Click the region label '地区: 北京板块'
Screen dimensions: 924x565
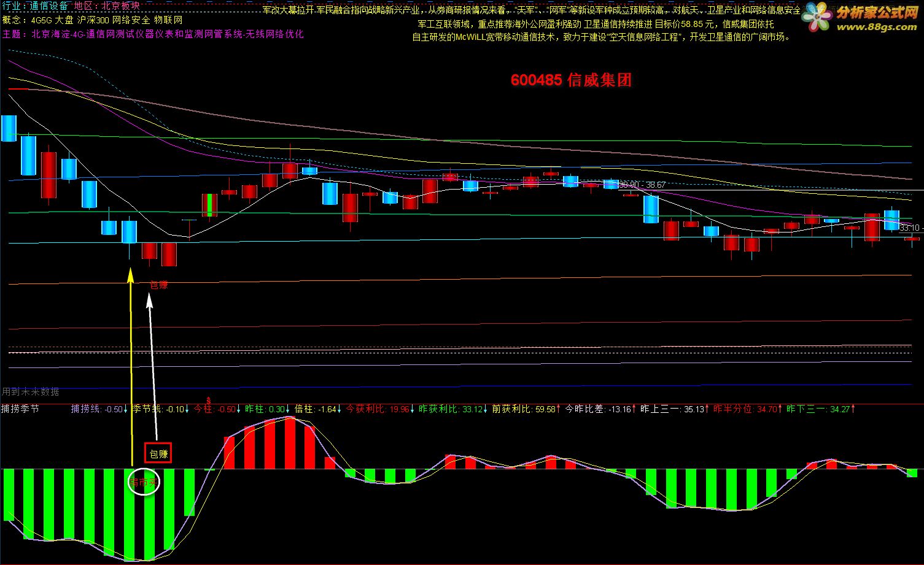click(107, 6)
